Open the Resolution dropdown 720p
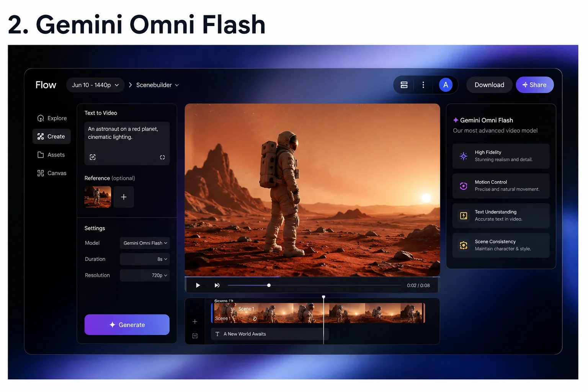 (x=145, y=275)
